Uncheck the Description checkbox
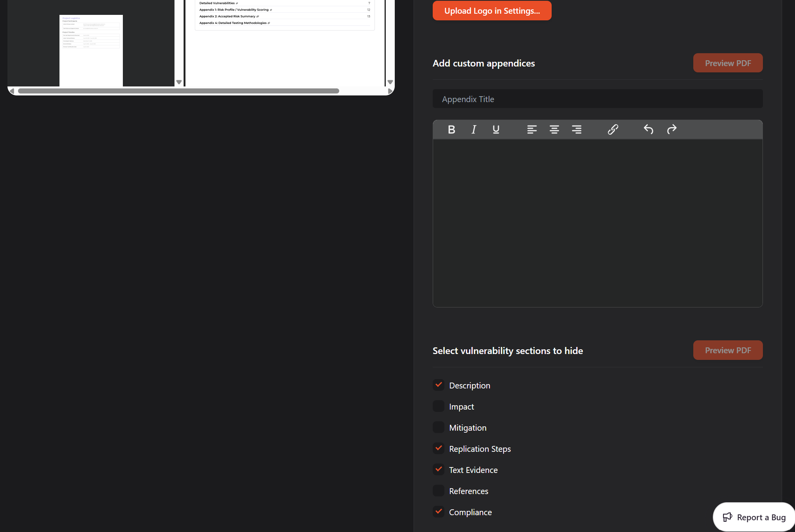 coord(439,385)
